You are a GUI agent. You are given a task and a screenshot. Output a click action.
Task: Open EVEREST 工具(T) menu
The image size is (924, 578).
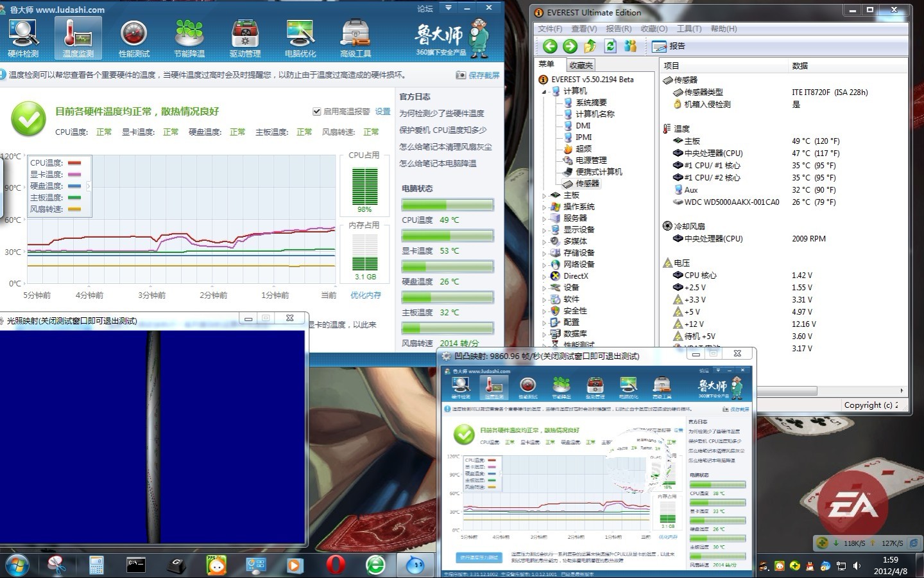(689, 29)
